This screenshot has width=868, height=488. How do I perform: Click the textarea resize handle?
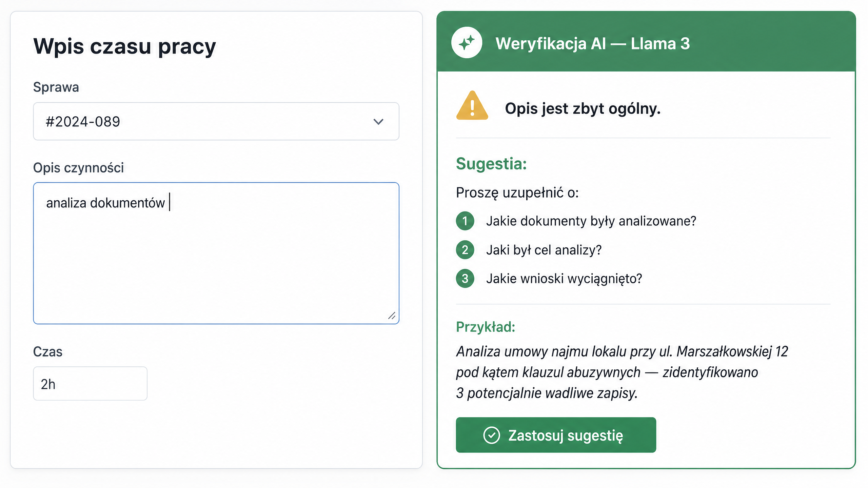pyautogui.click(x=392, y=316)
